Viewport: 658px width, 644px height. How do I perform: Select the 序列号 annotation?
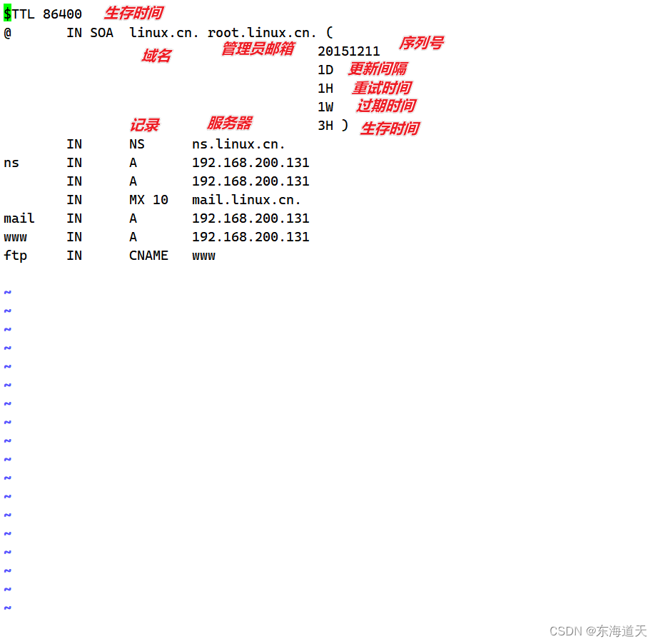coord(420,43)
